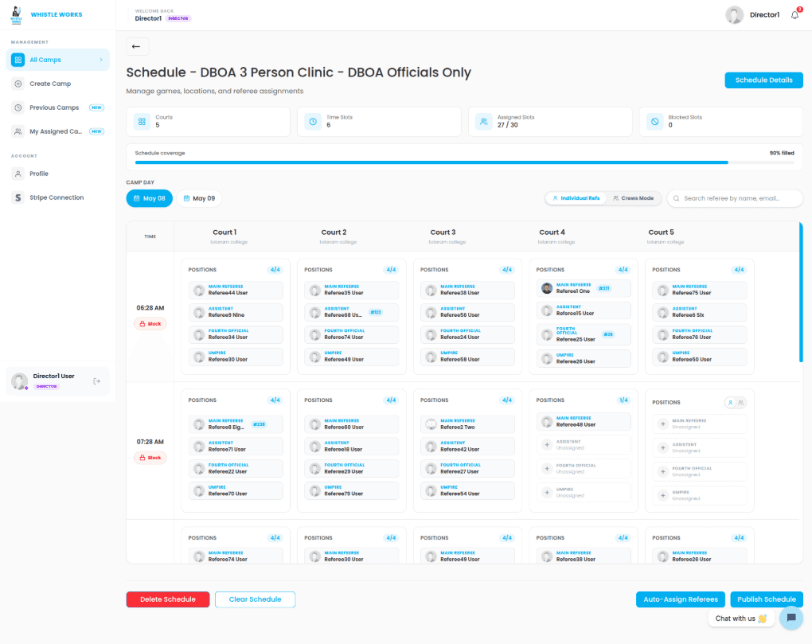Open Create Camp in sidebar
812x644 pixels.
pyautogui.click(x=57, y=84)
